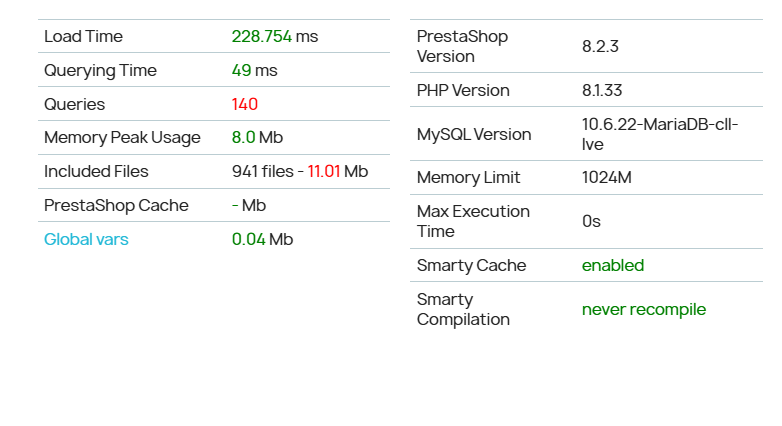782x426 pixels.
Task: Select the PrestaShop Cache label
Action: (x=116, y=206)
